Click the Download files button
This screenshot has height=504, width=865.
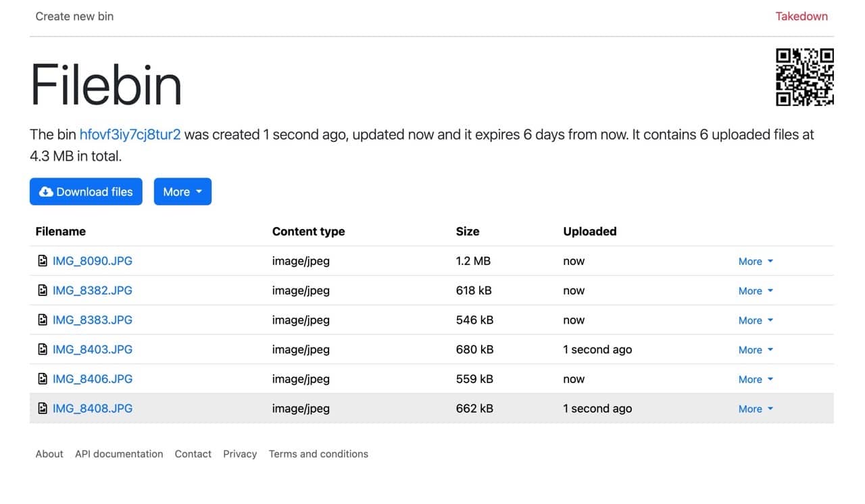pyautogui.click(x=86, y=192)
